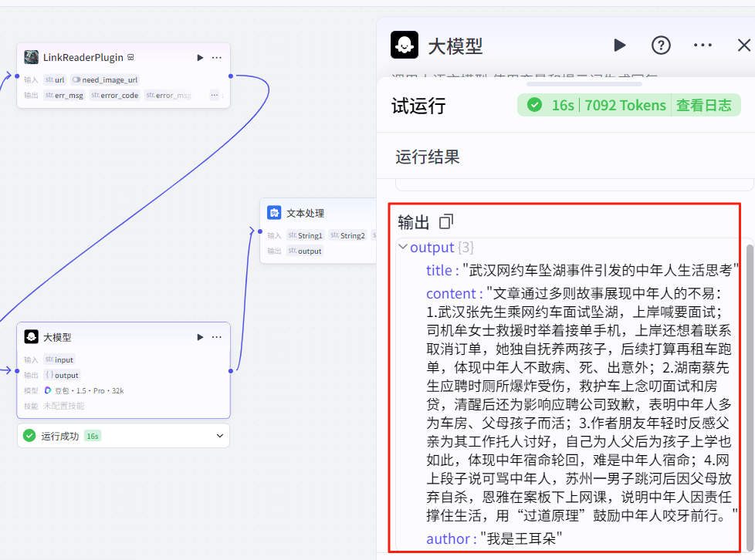
Task: Select the input tag in 大模型 node
Action: tap(59, 359)
